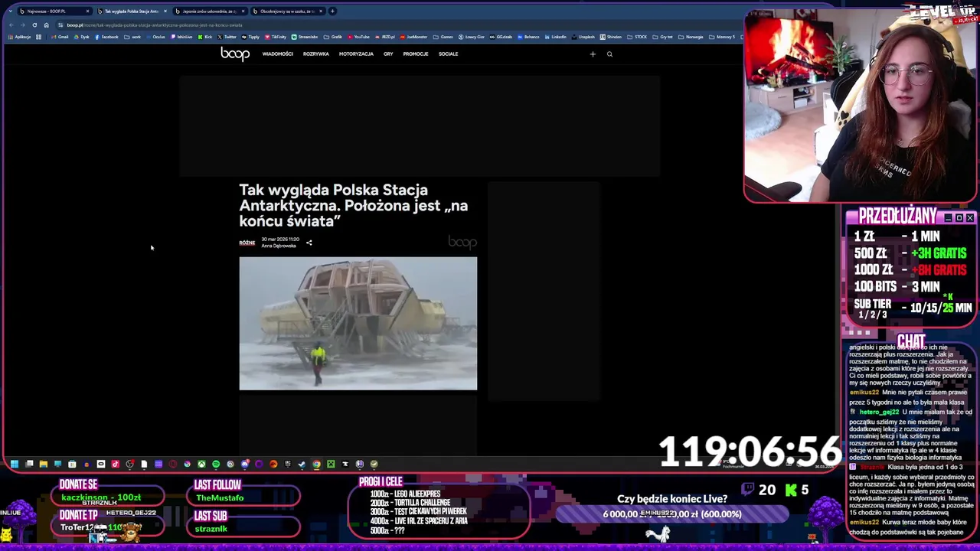The width and height of the screenshot is (980, 551).
Task: Open Task View on the taskbar
Action: [29, 464]
